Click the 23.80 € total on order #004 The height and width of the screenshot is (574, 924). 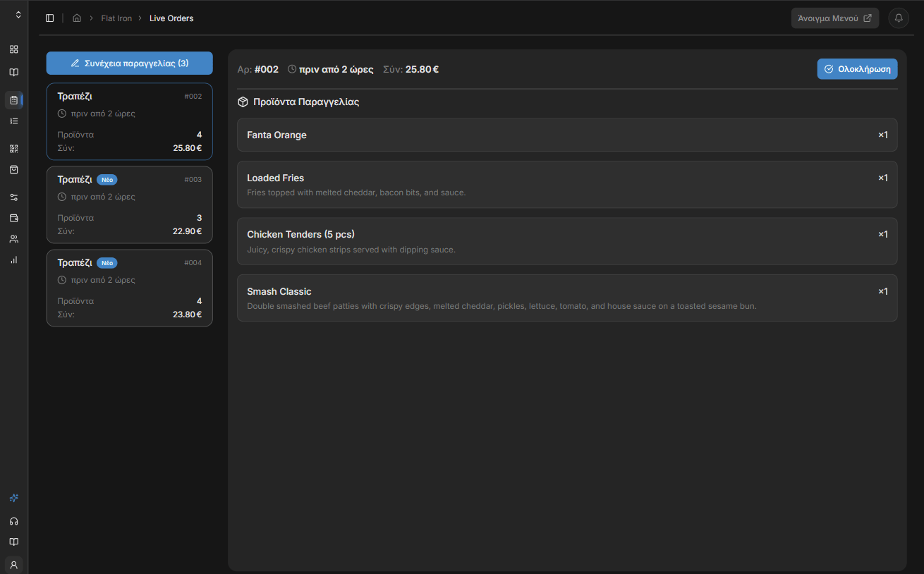187,314
